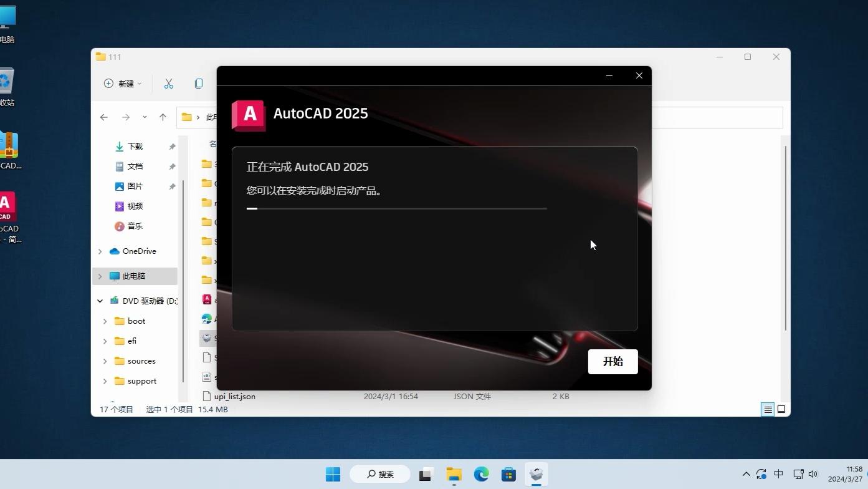Expand the 此电脑 tree node

tap(100, 276)
